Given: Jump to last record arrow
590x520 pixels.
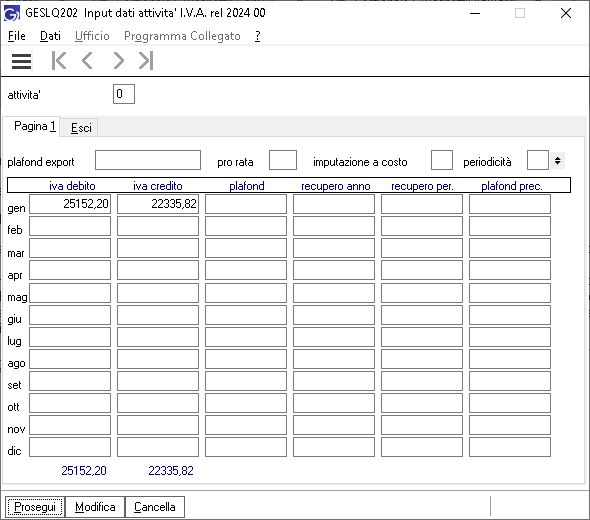Looking at the screenshot, I should point(146,61).
